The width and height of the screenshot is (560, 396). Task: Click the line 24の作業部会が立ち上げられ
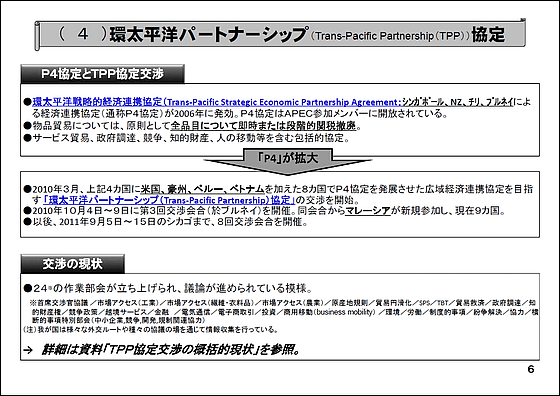(x=169, y=288)
